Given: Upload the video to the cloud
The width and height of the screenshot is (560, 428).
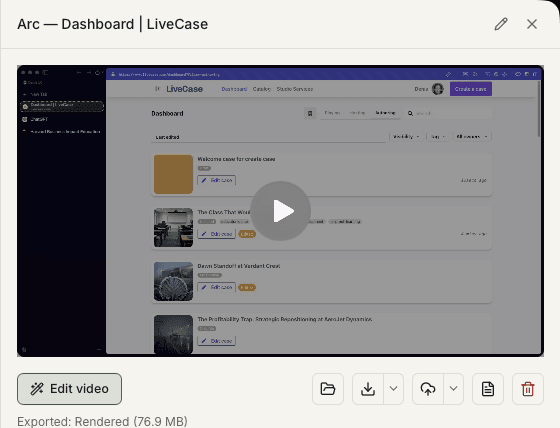Looking at the screenshot, I should click(428, 389).
